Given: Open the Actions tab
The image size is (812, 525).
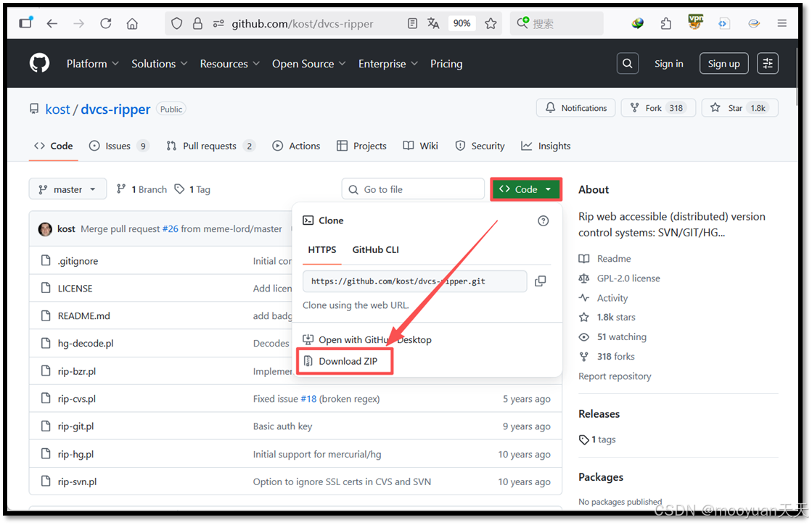Looking at the screenshot, I should coord(296,146).
